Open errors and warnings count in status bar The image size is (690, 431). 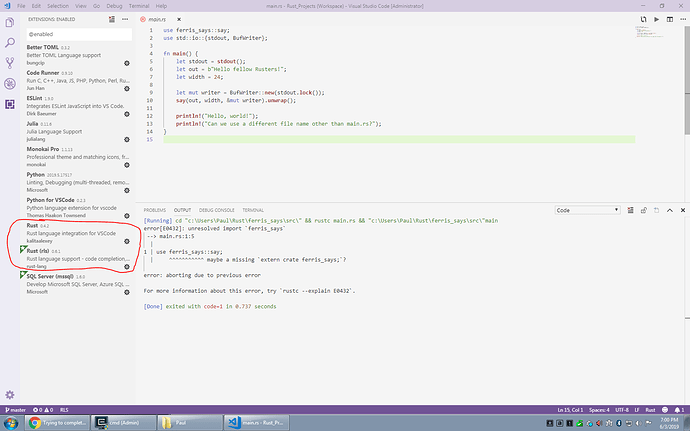(43, 410)
